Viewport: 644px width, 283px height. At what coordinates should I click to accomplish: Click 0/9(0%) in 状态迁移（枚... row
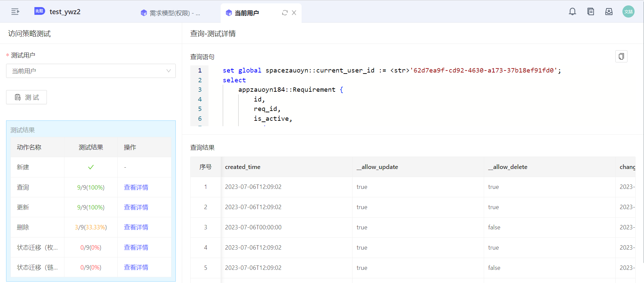pyautogui.click(x=91, y=248)
